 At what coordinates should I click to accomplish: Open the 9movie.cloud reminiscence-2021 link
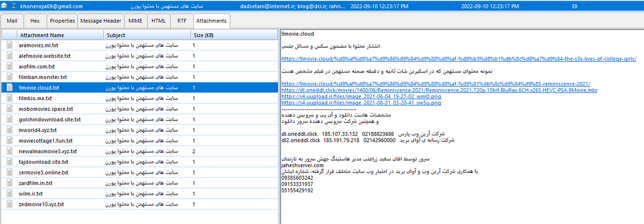click(x=436, y=84)
